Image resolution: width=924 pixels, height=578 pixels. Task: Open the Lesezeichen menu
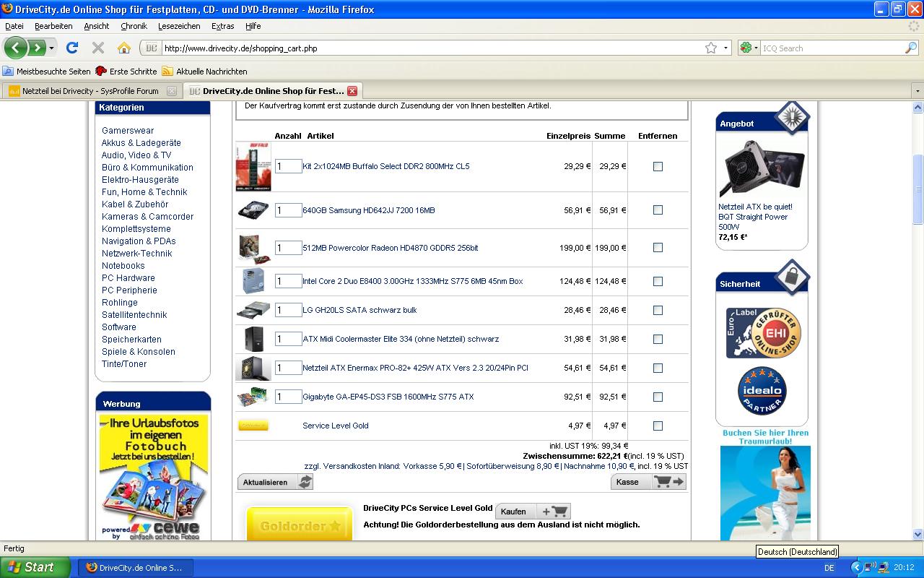pos(179,26)
